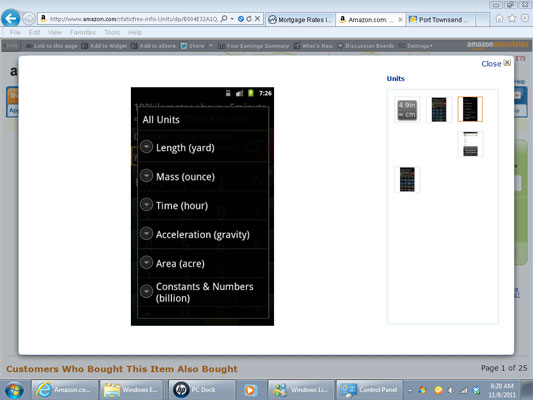The width and height of the screenshot is (533, 400).
Task: Click the browser Forward arrow button
Action: coord(29,19)
